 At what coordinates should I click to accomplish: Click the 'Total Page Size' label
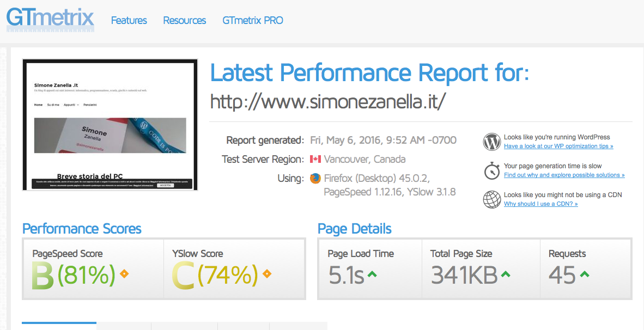coord(461,254)
